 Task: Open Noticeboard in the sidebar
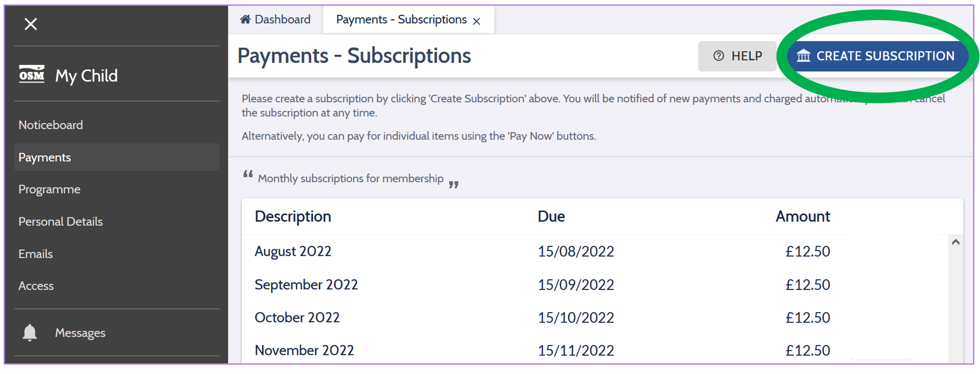(x=51, y=125)
